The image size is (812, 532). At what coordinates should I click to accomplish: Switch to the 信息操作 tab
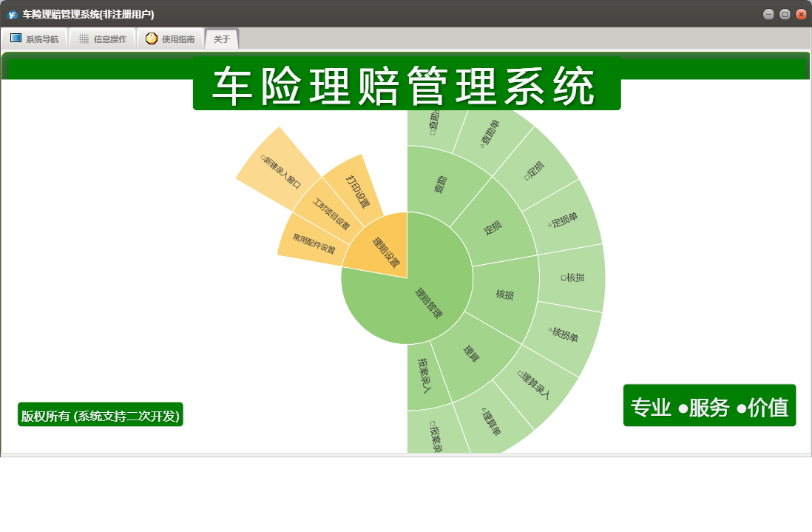click(103, 39)
